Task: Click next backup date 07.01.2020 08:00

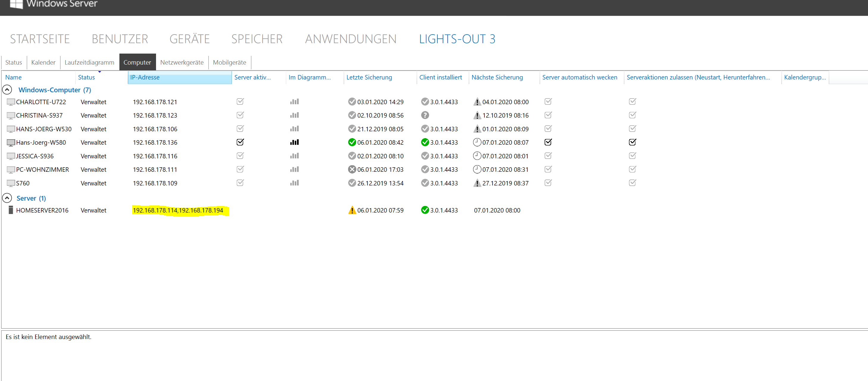Action: 497,210
